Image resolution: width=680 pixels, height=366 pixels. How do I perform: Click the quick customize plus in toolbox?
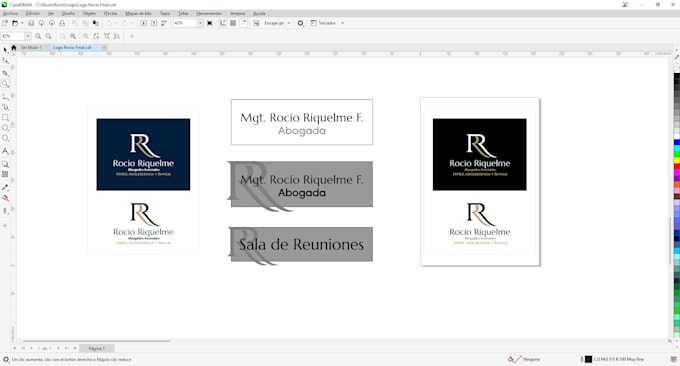pos(5,225)
